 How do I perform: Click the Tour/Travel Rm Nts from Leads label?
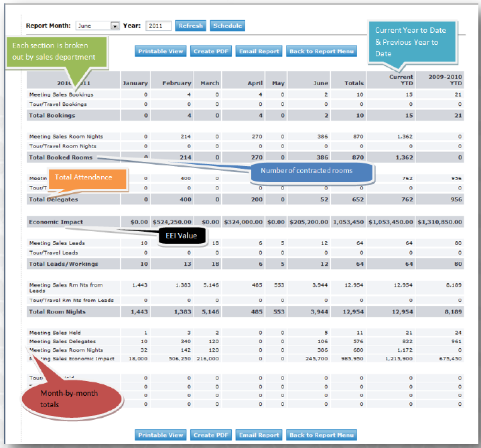72,300
